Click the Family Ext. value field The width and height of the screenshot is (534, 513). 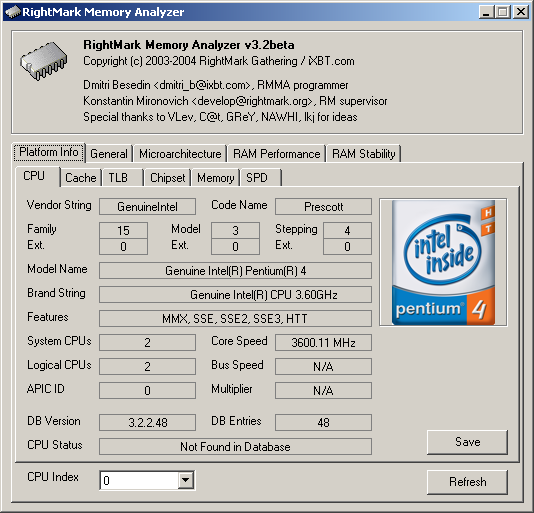tap(123, 246)
